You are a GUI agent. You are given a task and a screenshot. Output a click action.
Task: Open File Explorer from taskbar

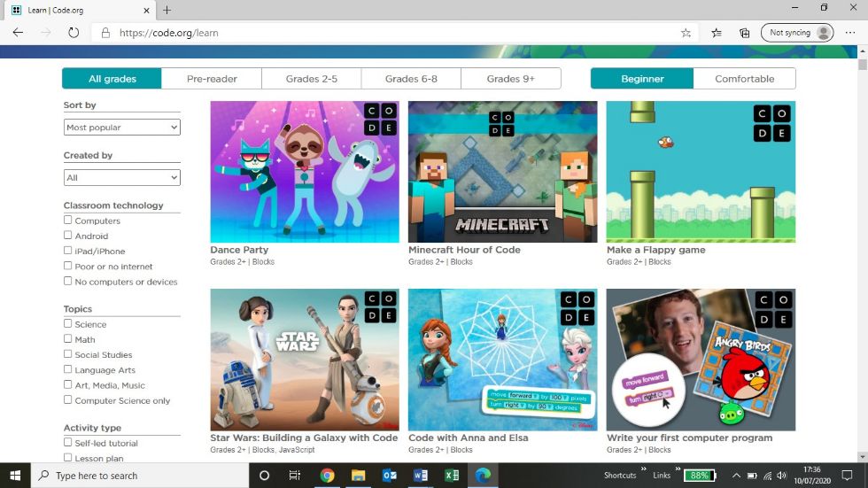(x=358, y=476)
